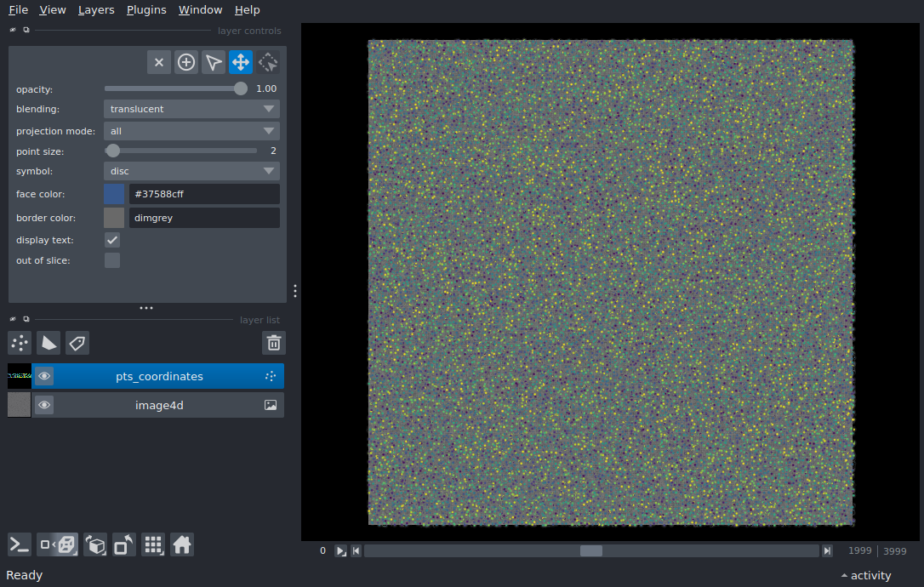
Task: Open the console toggle button
Action: click(20, 544)
